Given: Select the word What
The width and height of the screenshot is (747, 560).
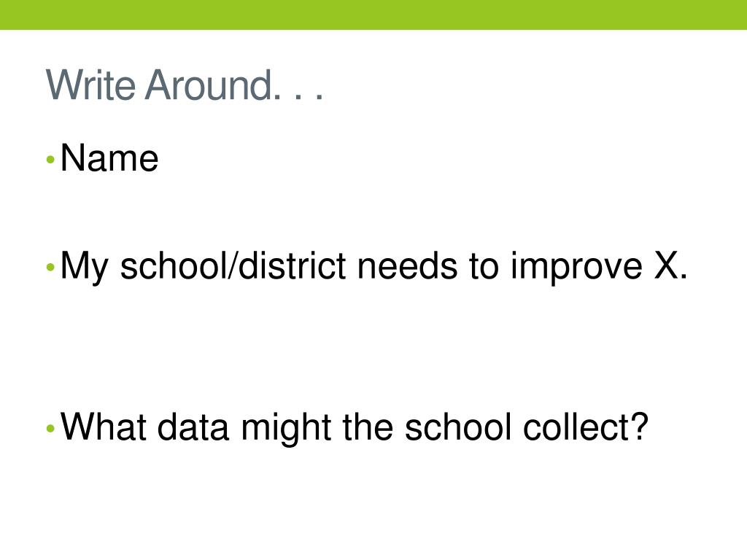Looking at the screenshot, I should click(x=104, y=426).
